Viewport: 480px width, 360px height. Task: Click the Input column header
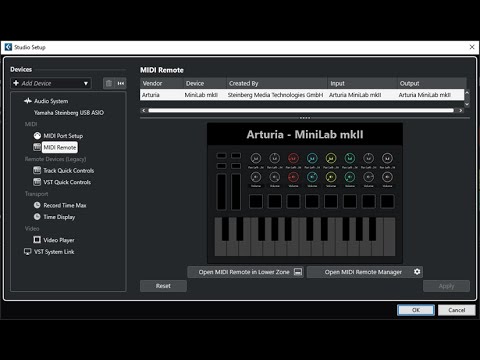362,83
